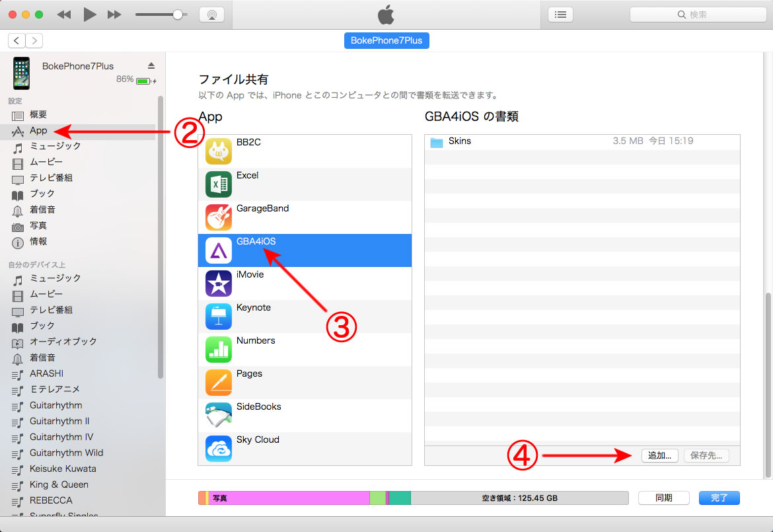Select the BokePhone7Plus device tab
The width and height of the screenshot is (773, 532).
(x=386, y=40)
